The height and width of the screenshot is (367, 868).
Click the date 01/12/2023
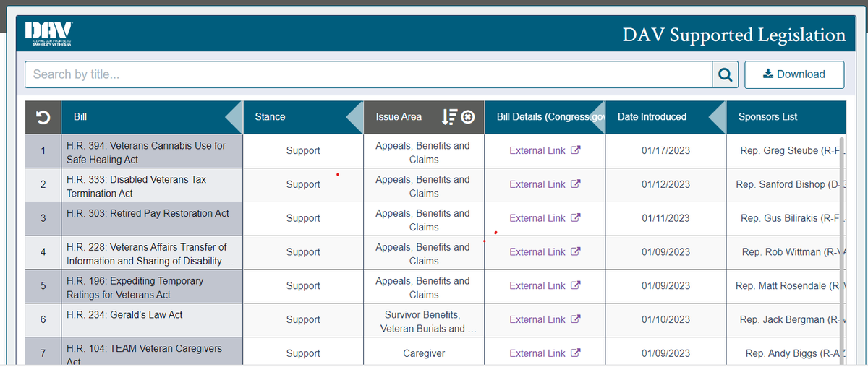click(665, 184)
